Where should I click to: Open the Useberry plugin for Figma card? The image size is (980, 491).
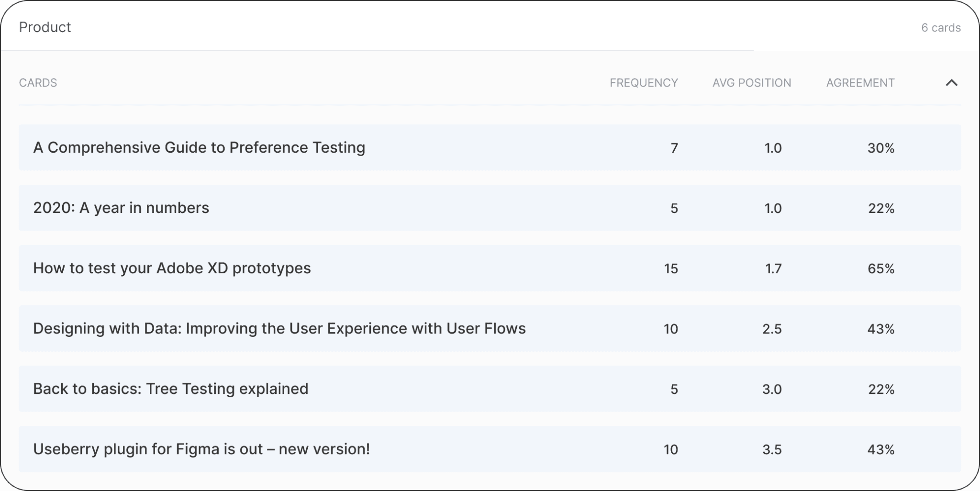pyautogui.click(x=201, y=449)
